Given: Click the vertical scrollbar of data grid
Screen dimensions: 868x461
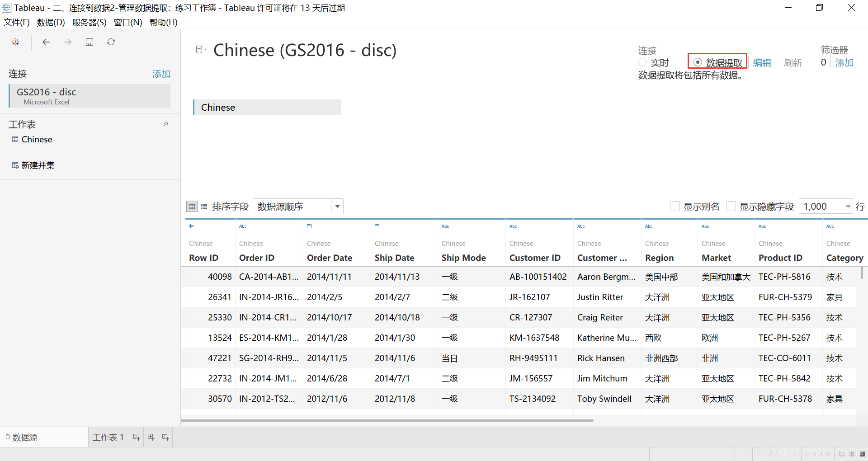Looking at the screenshot, I should point(862,273).
